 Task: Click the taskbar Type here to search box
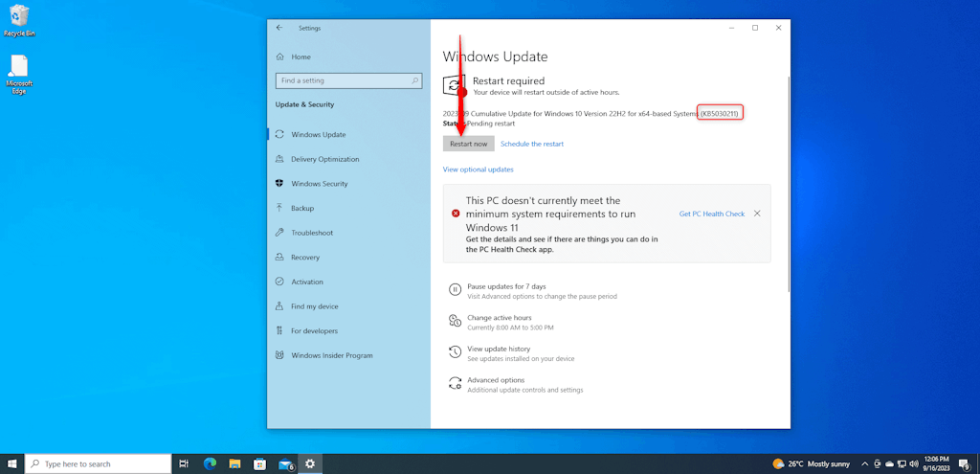click(99, 464)
